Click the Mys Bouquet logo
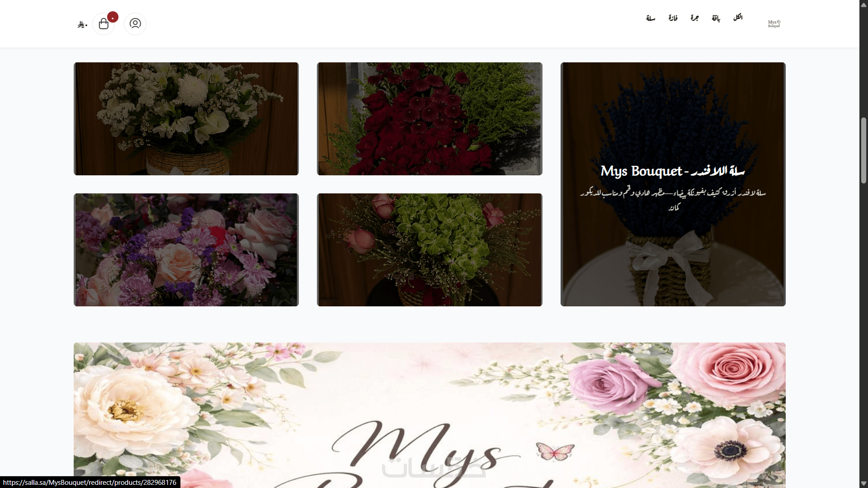Viewport: 868px width, 488px height. point(774,23)
